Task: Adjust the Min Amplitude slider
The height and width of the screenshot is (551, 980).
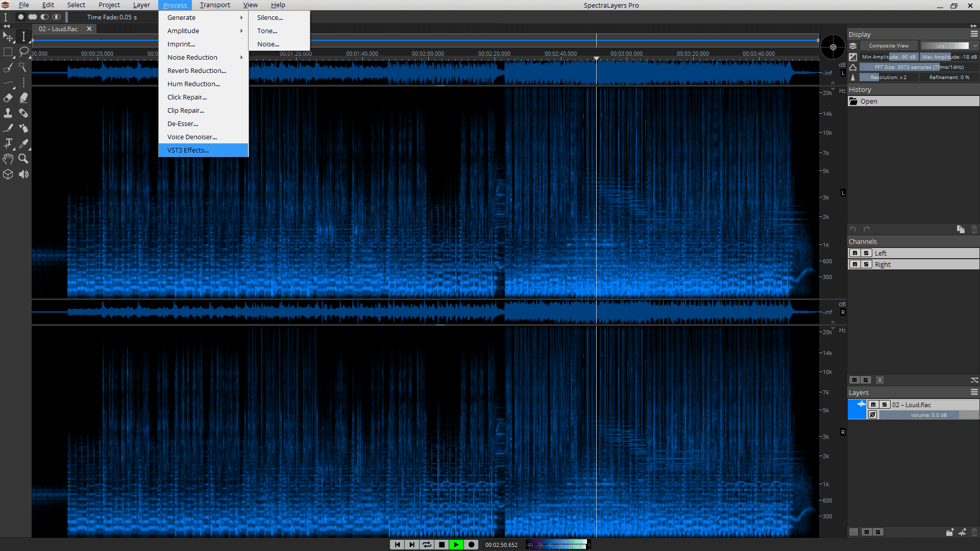Action: (889, 57)
